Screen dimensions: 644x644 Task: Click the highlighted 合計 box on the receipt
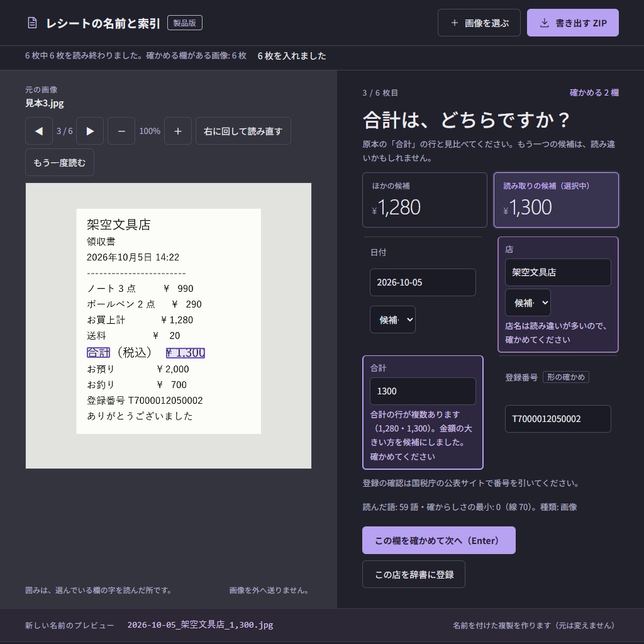pyautogui.click(x=98, y=352)
